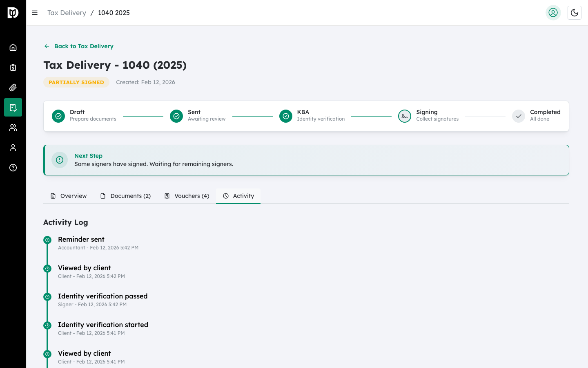The image size is (588, 368).
Task: Click the Back to Tax Delivery link
Action: pos(78,46)
